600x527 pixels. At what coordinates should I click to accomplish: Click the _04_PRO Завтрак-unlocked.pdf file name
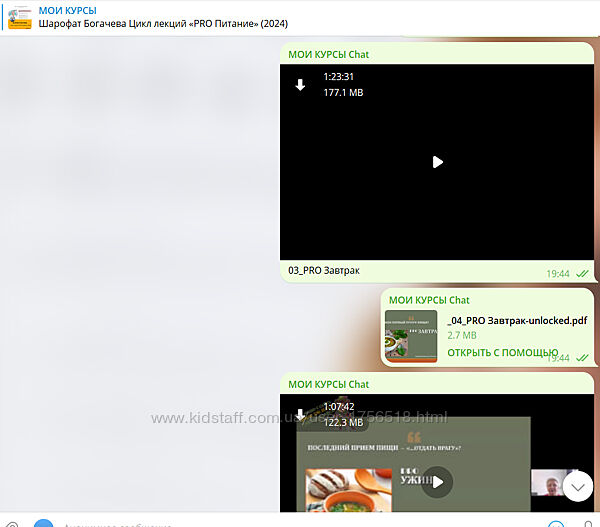(x=517, y=321)
